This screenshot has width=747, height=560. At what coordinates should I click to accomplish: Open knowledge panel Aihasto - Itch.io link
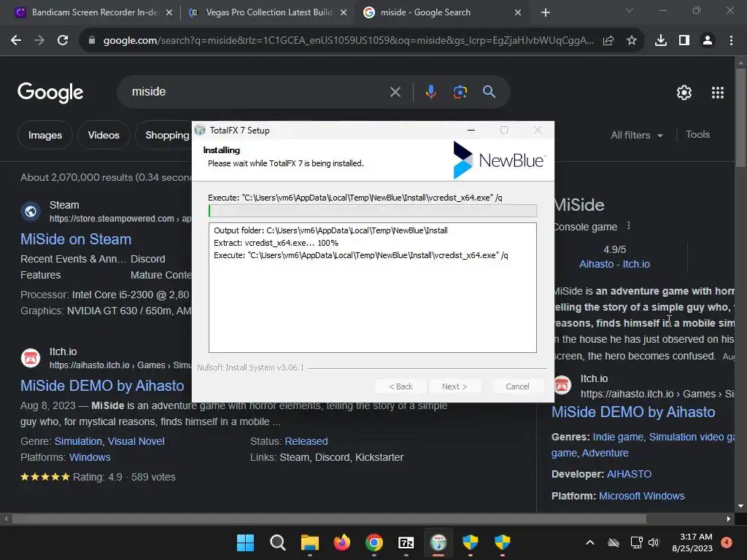[x=614, y=264]
